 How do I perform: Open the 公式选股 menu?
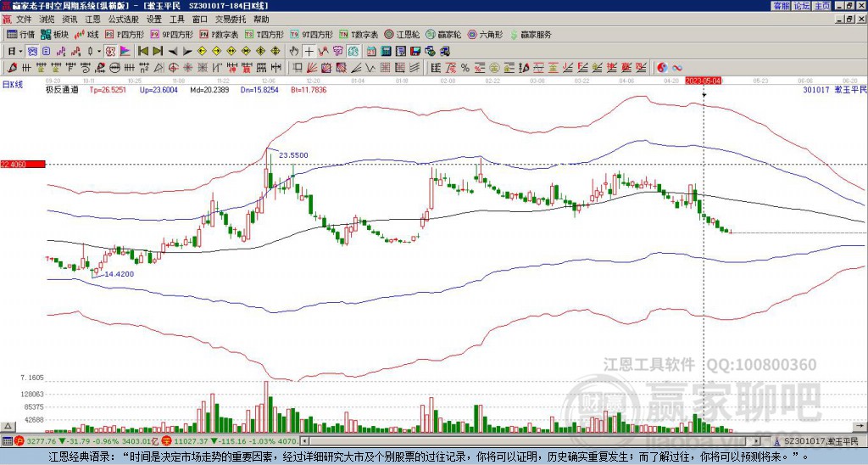tap(124, 20)
